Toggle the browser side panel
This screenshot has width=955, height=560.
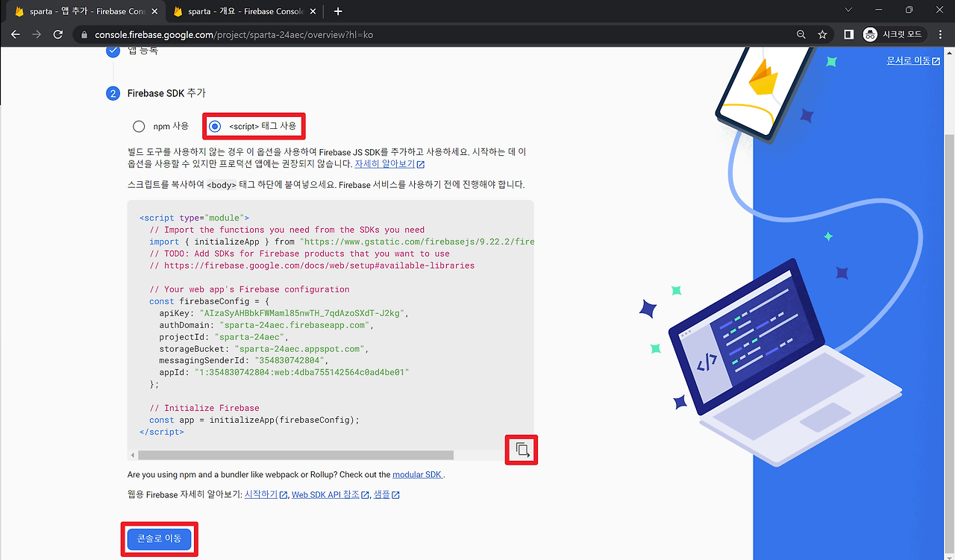(x=848, y=34)
